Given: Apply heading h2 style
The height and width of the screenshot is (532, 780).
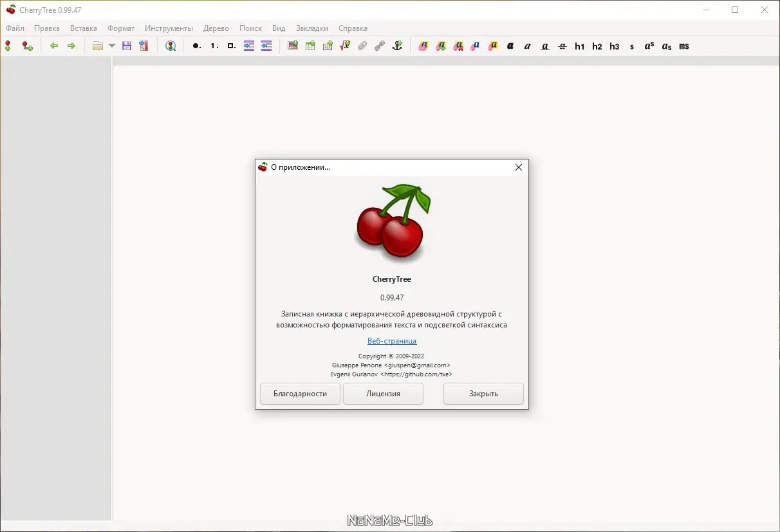Looking at the screenshot, I should tap(597, 46).
